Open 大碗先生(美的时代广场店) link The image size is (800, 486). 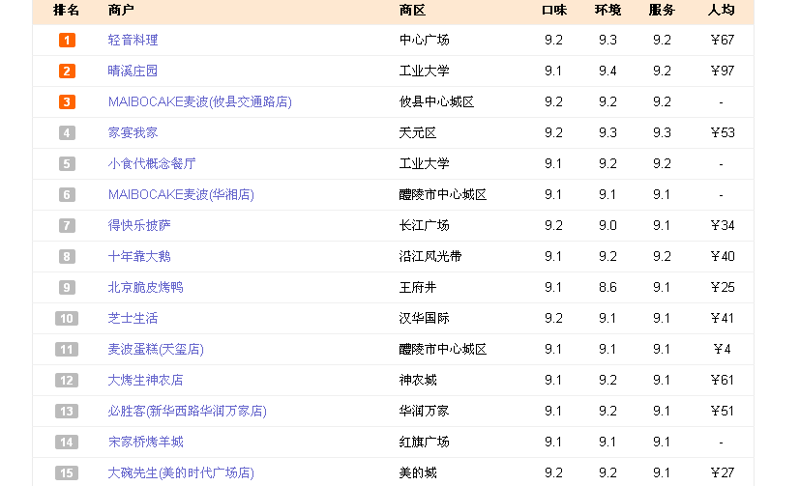pos(181,473)
